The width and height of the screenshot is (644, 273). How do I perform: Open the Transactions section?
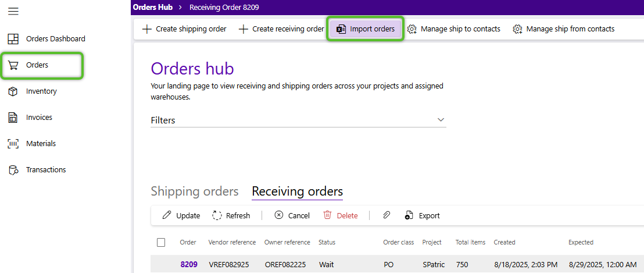(x=45, y=170)
